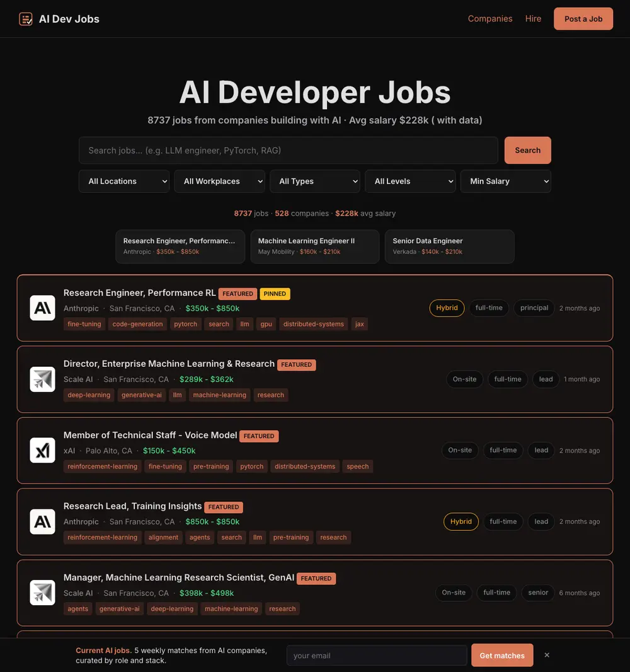
Task: Open Scale AI logo on Director job
Action: pos(42,379)
